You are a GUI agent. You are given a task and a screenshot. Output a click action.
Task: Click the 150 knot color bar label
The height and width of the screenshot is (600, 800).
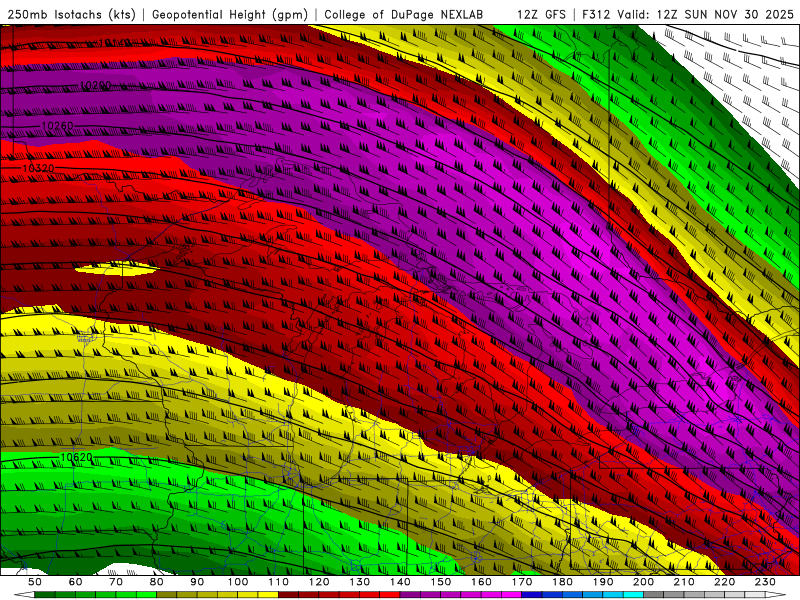440,582
